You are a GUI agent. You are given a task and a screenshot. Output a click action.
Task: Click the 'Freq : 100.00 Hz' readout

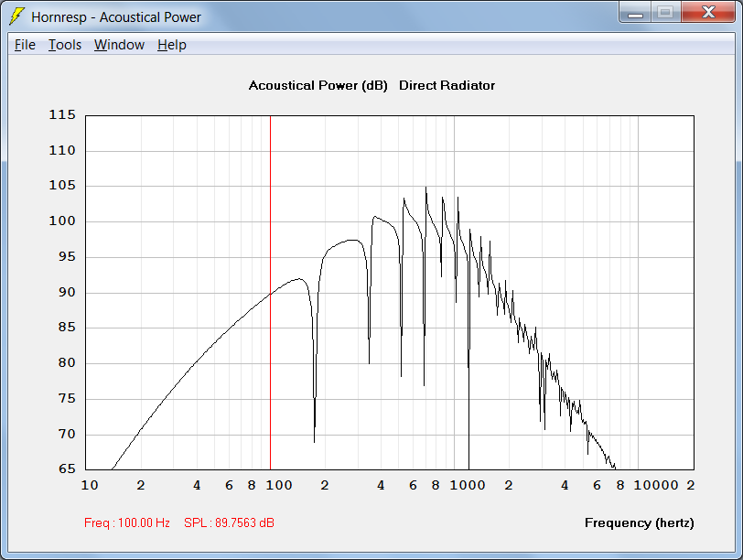(127, 522)
